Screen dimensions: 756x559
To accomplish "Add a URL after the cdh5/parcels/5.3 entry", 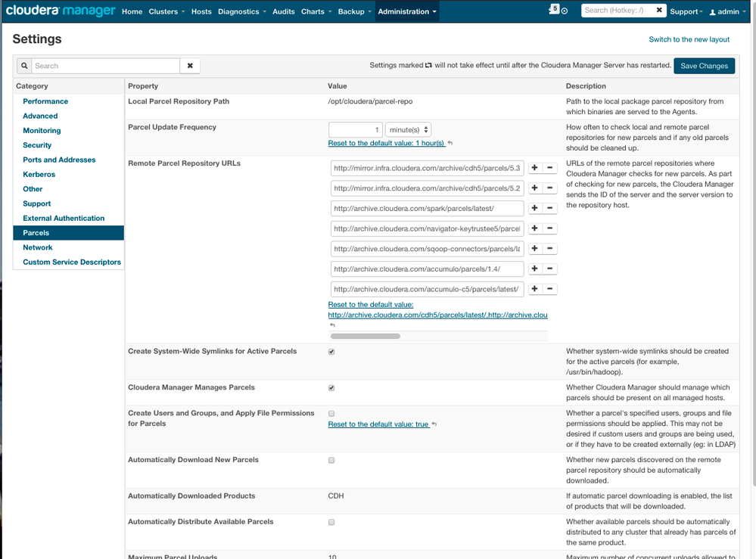I will [x=534, y=168].
